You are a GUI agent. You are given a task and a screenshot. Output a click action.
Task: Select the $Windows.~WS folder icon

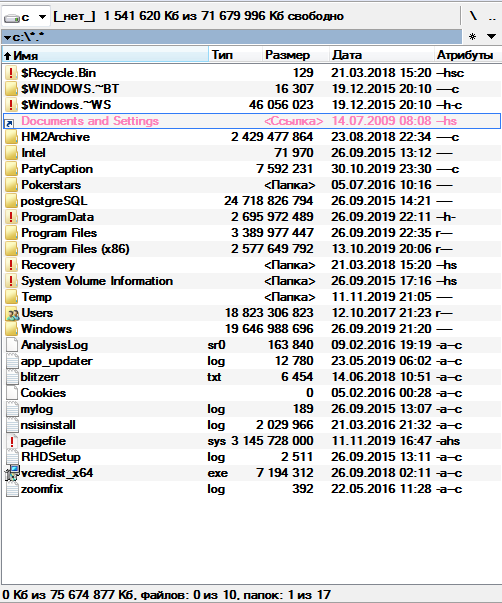[x=12, y=105]
